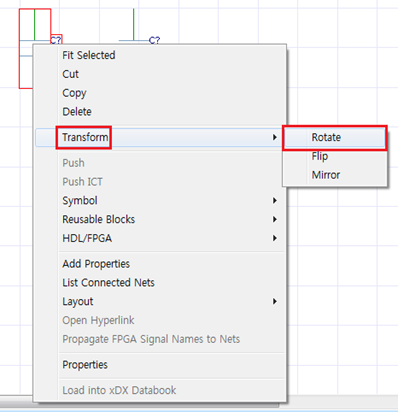Click the green pin of the unselected capacitor
This screenshot has width=398, height=412.
(134, 24)
